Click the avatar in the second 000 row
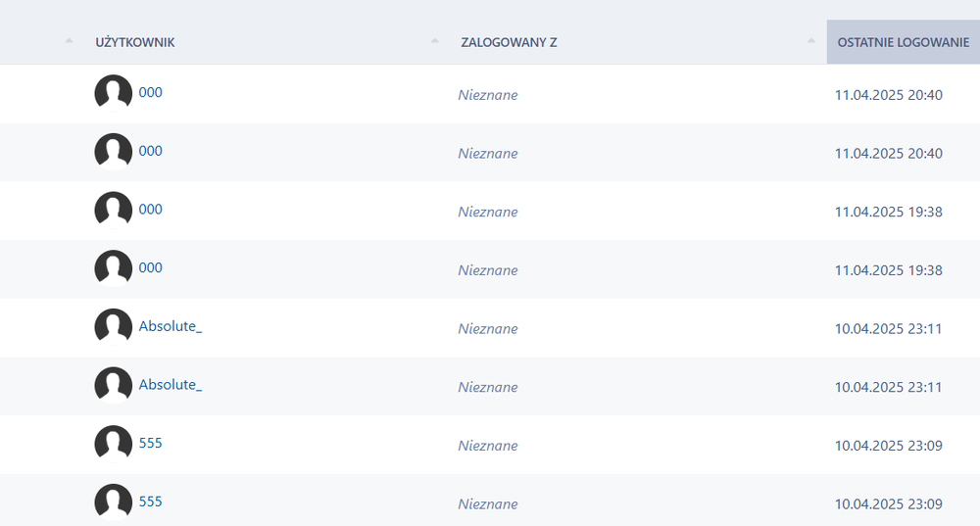 tap(113, 152)
